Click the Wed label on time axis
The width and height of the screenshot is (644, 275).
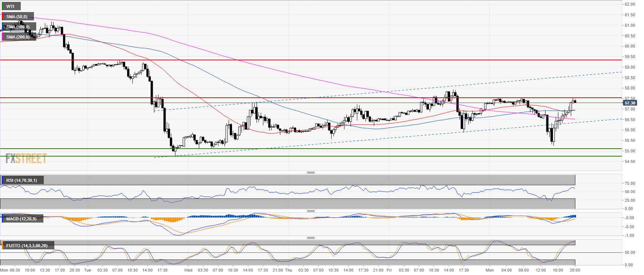[x=188, y=270]
